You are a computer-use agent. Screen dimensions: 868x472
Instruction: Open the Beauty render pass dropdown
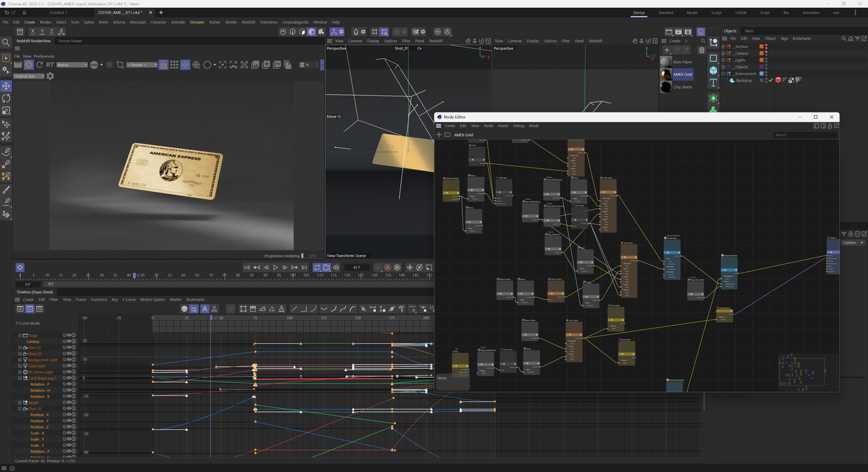point(72,65)
